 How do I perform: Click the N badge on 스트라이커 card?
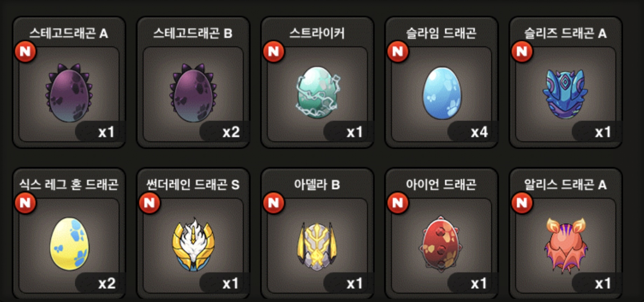tap(274, 52)
